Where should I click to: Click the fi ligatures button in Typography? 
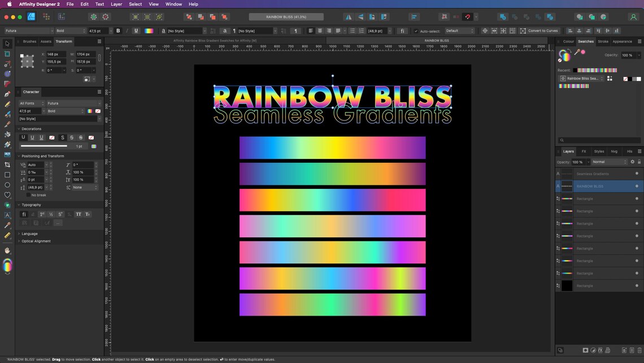(x=24, y=214)
